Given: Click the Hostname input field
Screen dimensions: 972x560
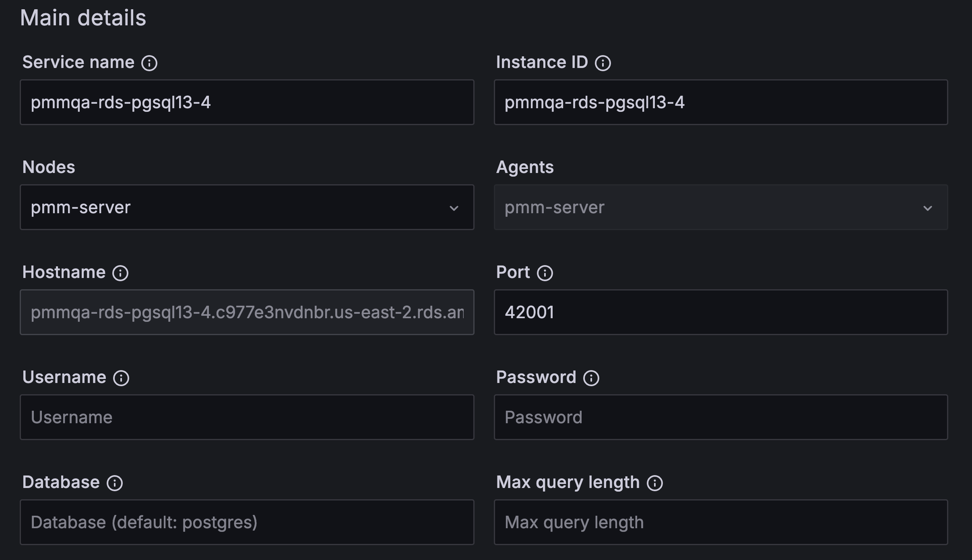Looking at the screenshot, I should point(247,312).
